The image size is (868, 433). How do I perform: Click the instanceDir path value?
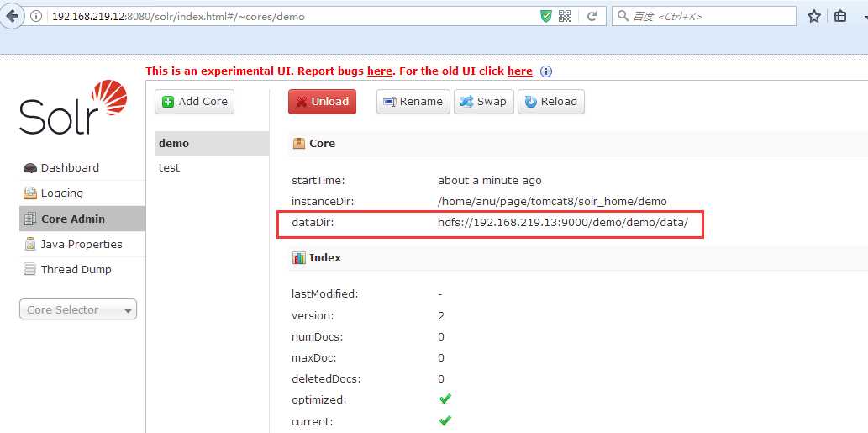pos(552,202)
